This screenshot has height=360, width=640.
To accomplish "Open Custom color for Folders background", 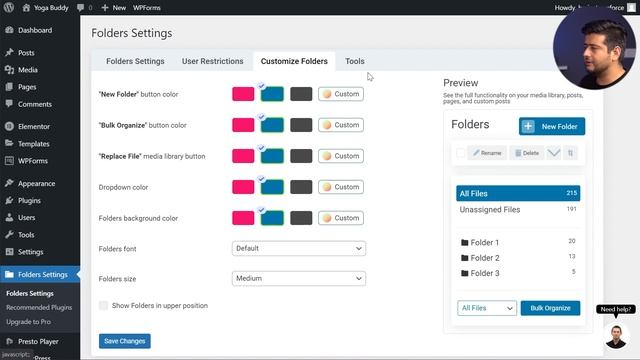I will coord(341,218).
